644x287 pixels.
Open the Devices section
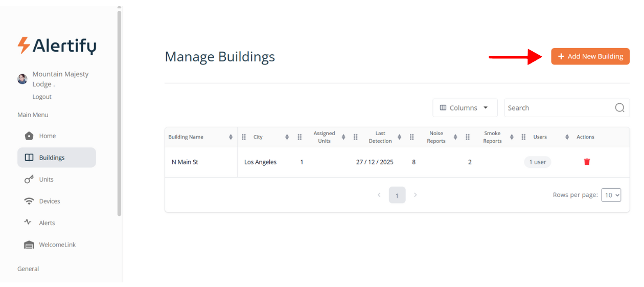point(49,202)
